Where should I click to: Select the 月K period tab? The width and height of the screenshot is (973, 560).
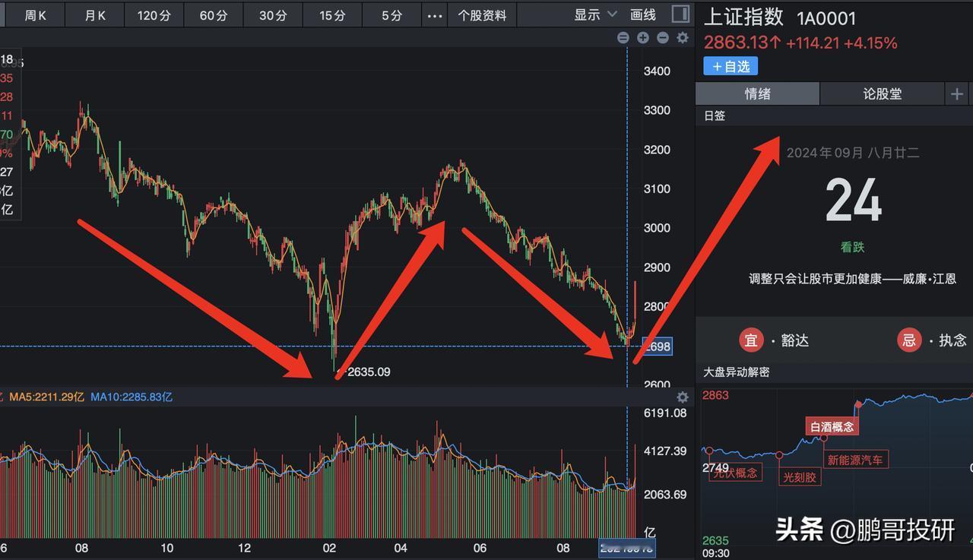pyautogui.click(x=95, y=15)
